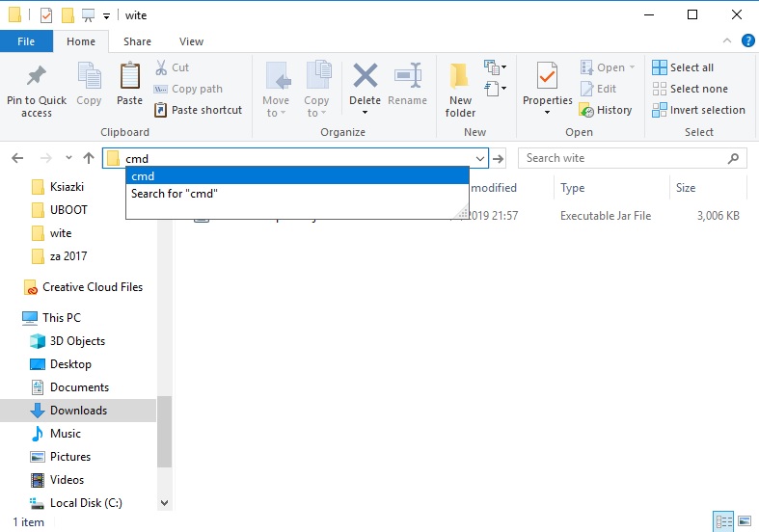Click the Delete X icon

pos(365,76)
